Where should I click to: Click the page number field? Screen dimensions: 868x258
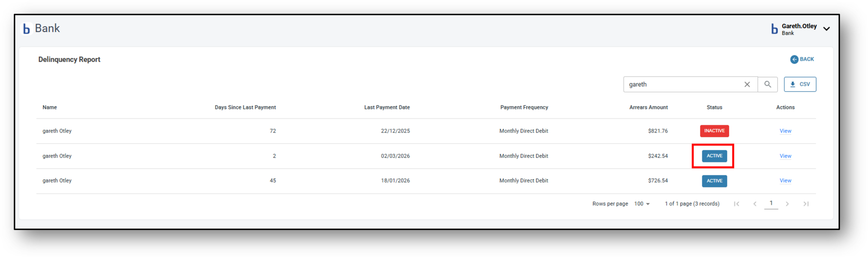click(x=771, y=203)
